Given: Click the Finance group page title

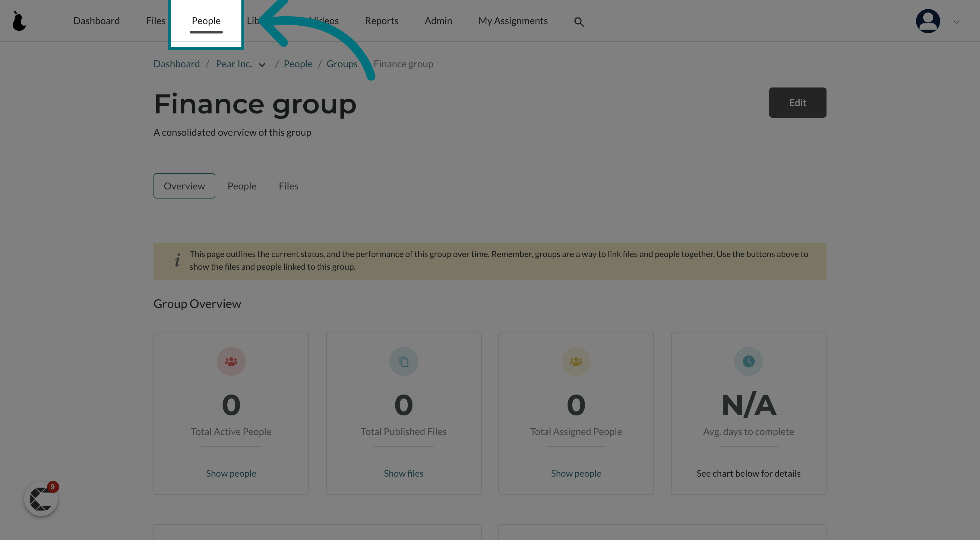Looking at the screenshot, I should click(255, 105).
